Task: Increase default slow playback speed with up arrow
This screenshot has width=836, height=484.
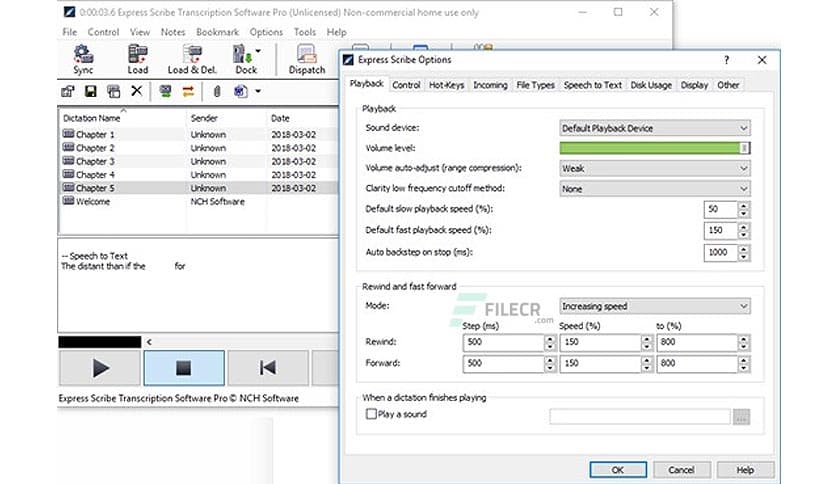Action: 744,206
